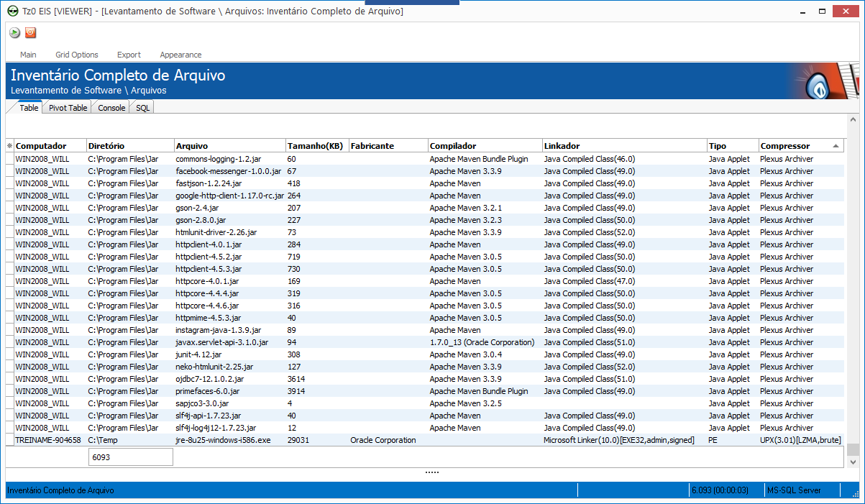
Task: Click the dotted splitter handle below the grid
Action: [x=432, y=472]
